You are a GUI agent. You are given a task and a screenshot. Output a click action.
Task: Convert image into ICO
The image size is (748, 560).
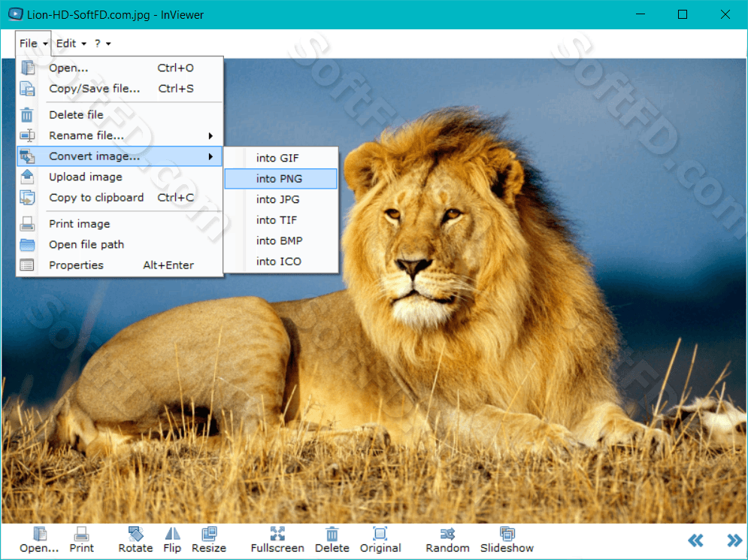click(281, 262)
